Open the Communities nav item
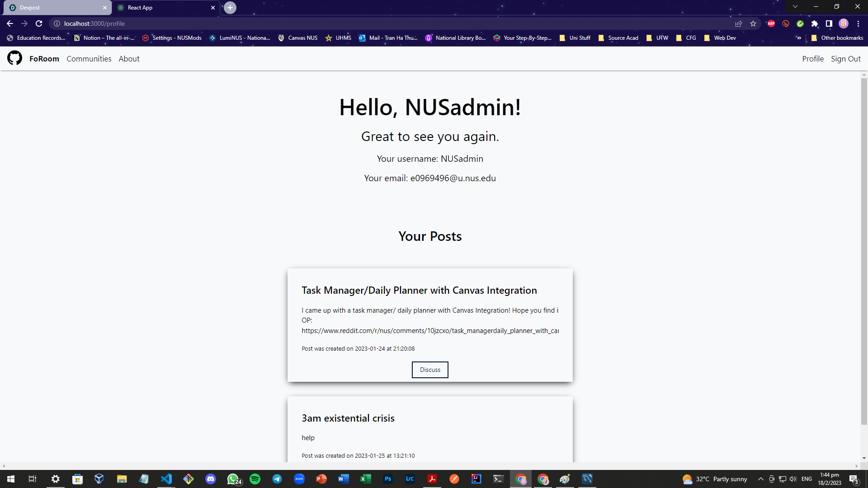The width and height of the screenshot is (868, 488). click(x=89, y=59)
